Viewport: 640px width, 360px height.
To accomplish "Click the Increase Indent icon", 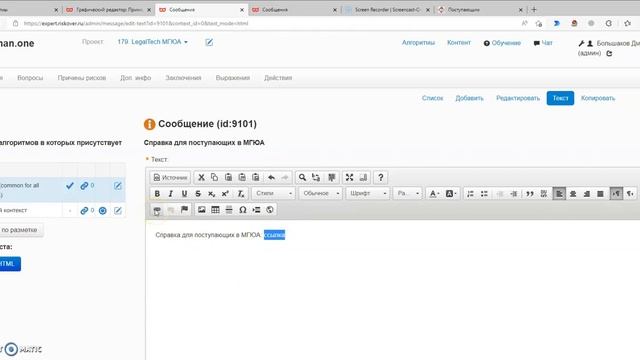I will (x=514, y=193).
